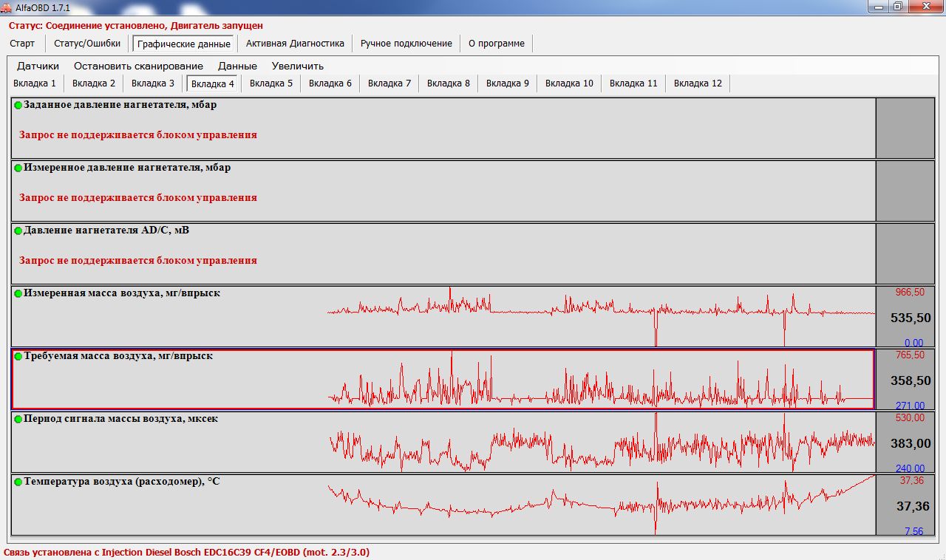Viewport: 946px width, 560px height.
Task: Click the bold current value 37,36
Action: [913, 506]
